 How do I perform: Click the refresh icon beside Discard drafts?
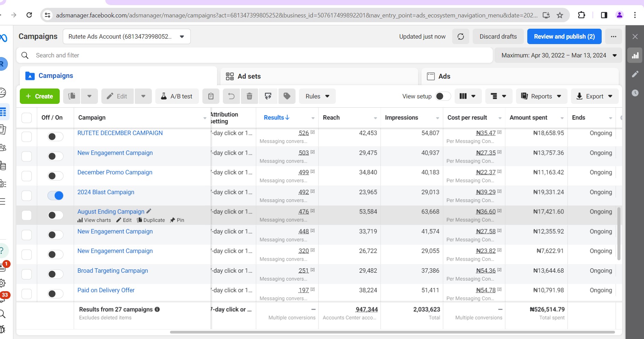pos(460,37)
